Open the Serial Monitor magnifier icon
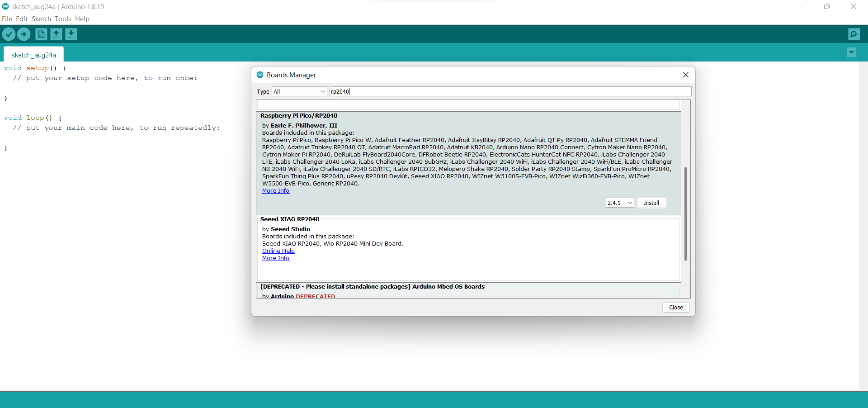868x408 pixels. 854,34
